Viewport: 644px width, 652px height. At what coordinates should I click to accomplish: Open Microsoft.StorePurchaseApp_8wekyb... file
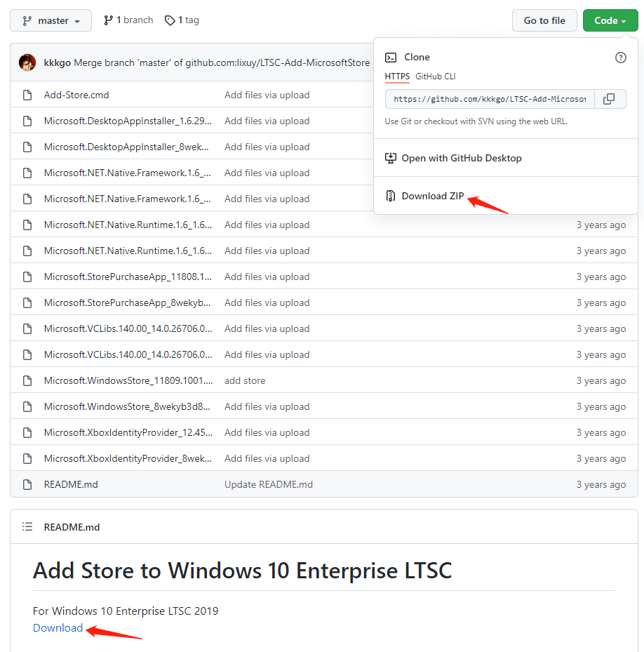coord(127,302)
